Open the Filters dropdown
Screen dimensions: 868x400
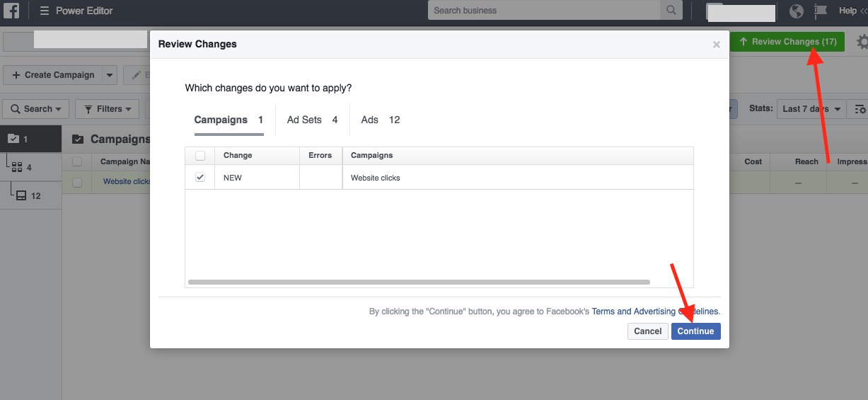(108, 109)
